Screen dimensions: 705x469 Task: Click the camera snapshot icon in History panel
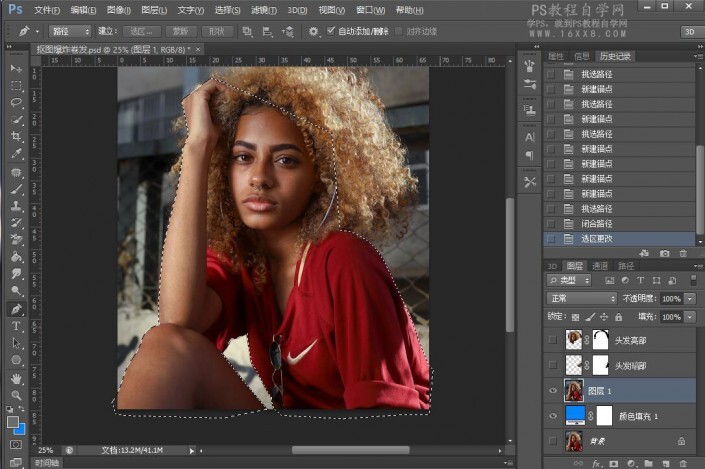tap(664, 253)
